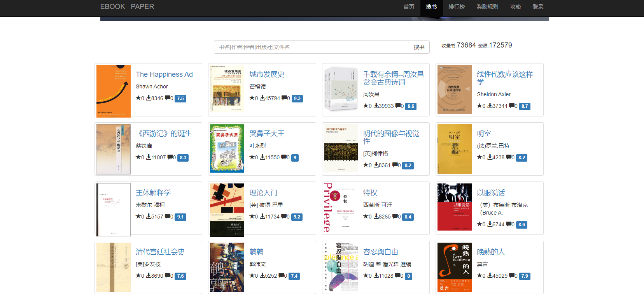Click the star icon on 鹌鹑 card
Image resolution: width=644 pixels, height=296 pixels.
(x=252, y=276)
